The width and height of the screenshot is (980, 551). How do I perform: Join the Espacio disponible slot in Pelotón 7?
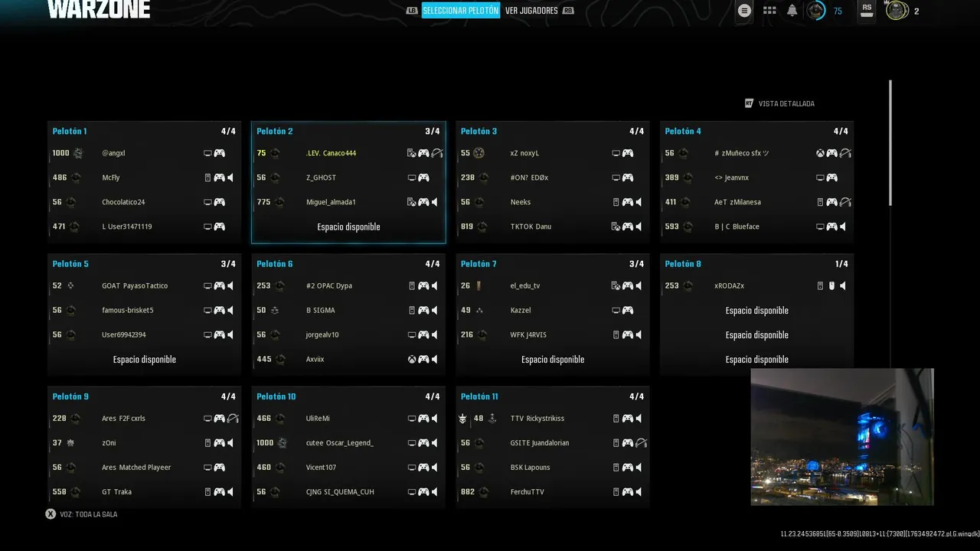tap(552, 359)
